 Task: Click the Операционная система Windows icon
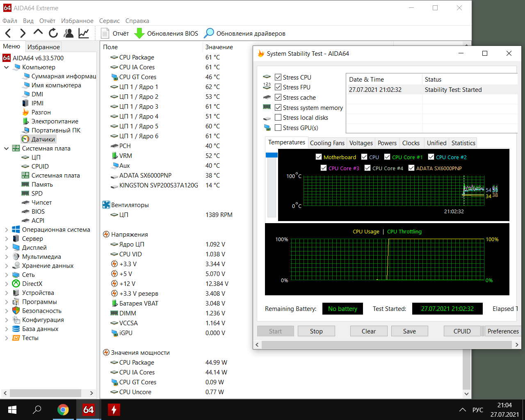[x=16, y=230]
